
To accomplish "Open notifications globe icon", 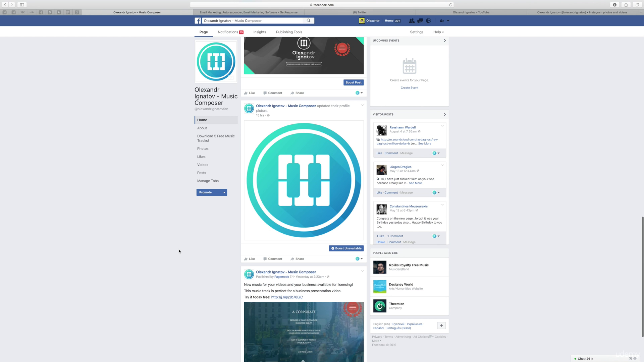I will pyautogui.click(x=428, y=21).
